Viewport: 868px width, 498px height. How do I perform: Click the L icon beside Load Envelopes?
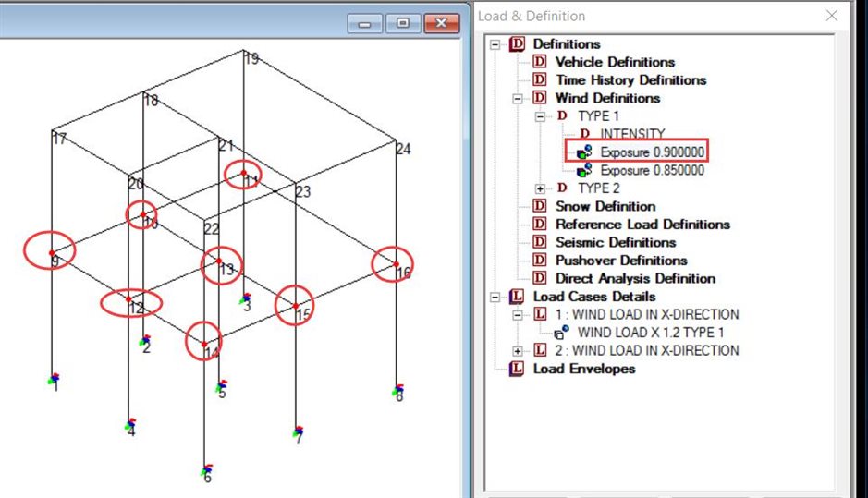click(518, 369)
